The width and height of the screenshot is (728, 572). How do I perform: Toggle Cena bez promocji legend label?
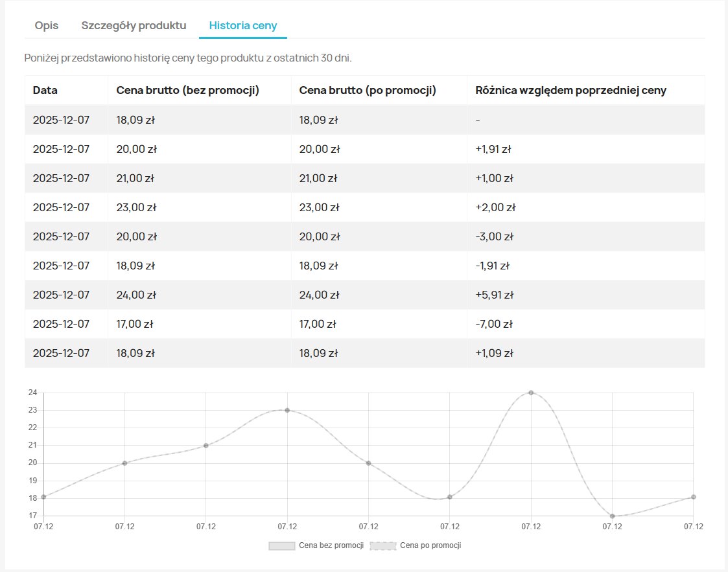click(x=331, y=545)
